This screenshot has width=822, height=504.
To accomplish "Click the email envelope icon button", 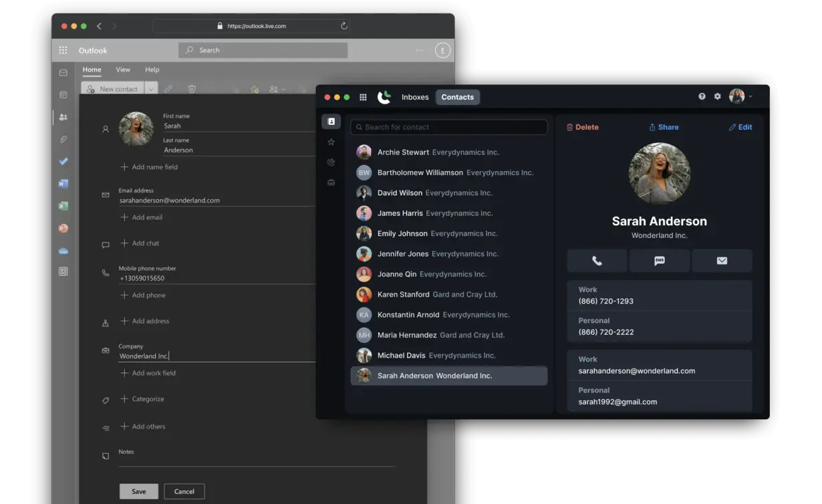I will [x=722, y=261].
